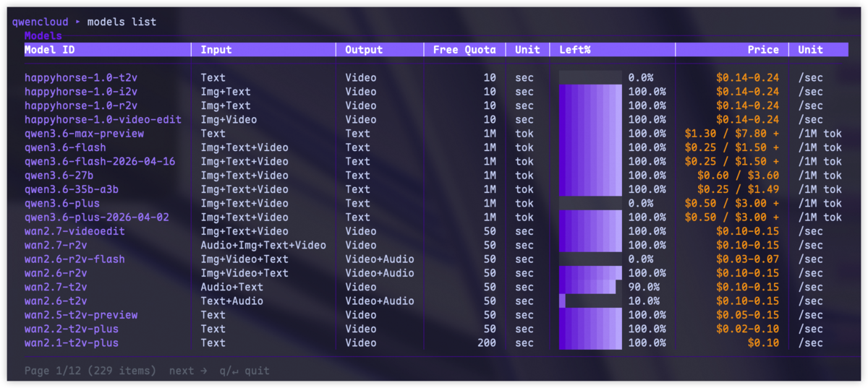
Task: Click the Input column header
Action: [x=216, y=50]
